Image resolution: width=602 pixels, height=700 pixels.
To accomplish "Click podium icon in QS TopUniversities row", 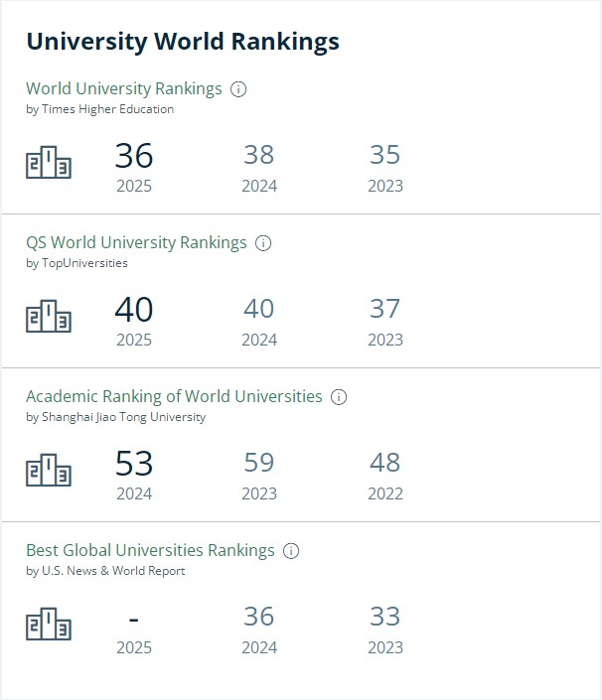I will tap(49, 317).
